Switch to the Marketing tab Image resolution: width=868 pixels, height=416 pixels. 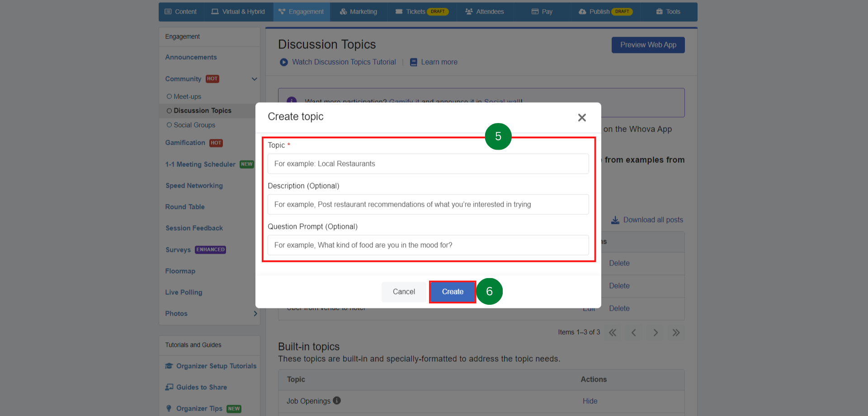[x=359, y=12]
